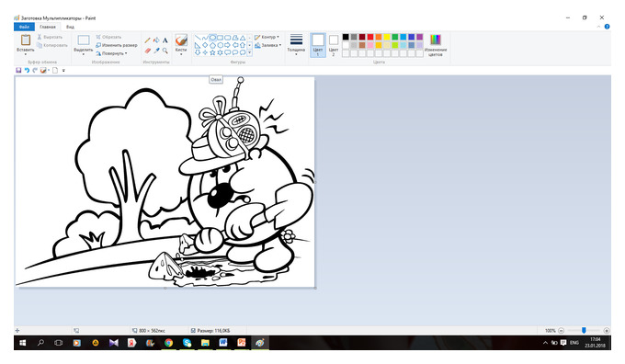625x364 pixels.
Task: Click the zoom in plus button
Action: [607, 331]
